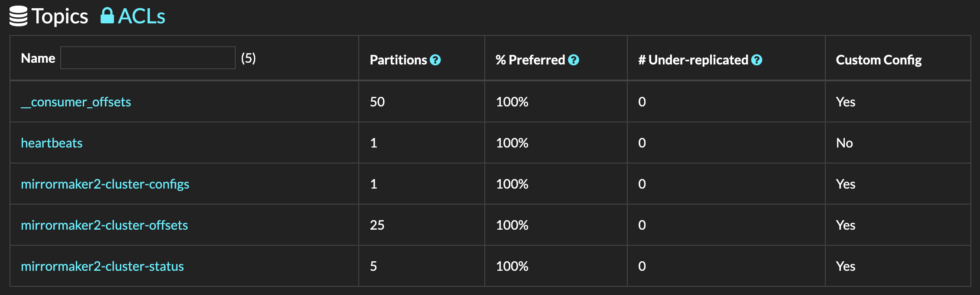980x295 pixels.
Task: Click the Custom Config column header
Action: (x=879, y=60)
